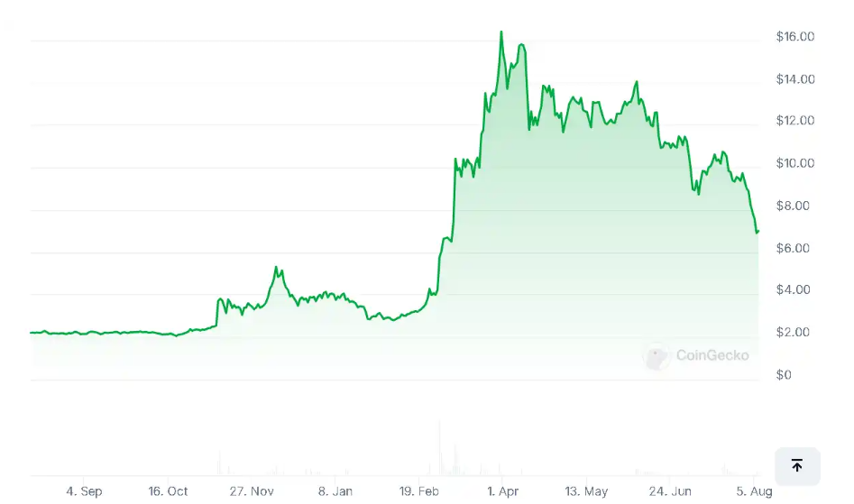Pick the $8.00 price axis label
This screenshot has height=504, width=854.
(x=794, y=206)
